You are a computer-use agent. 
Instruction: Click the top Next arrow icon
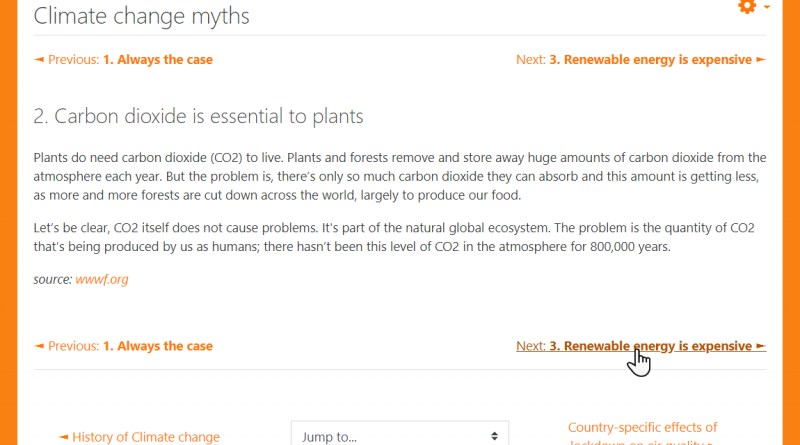(x=761, y=60)
